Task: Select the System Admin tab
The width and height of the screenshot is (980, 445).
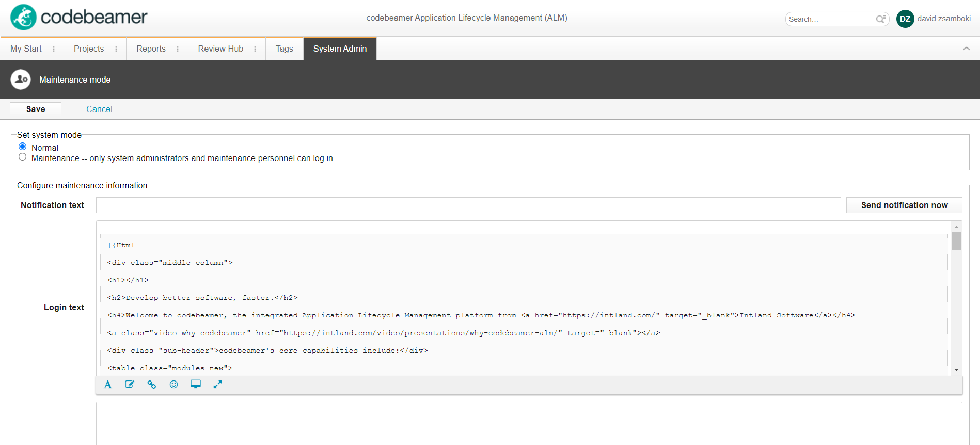Action: pyautogui.click(x=340, y=49)
